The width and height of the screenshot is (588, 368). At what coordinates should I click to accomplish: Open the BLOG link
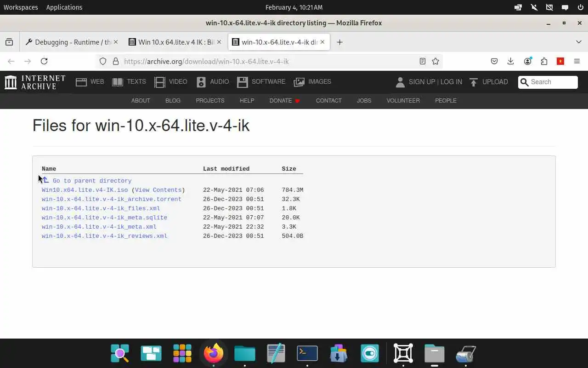click(x=173, y=100)
